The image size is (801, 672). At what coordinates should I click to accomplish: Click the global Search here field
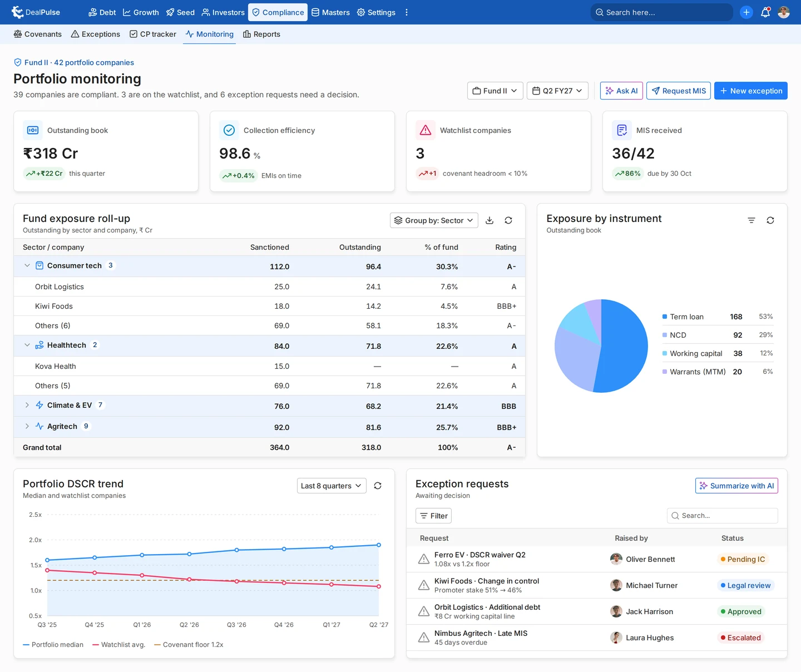662,12
